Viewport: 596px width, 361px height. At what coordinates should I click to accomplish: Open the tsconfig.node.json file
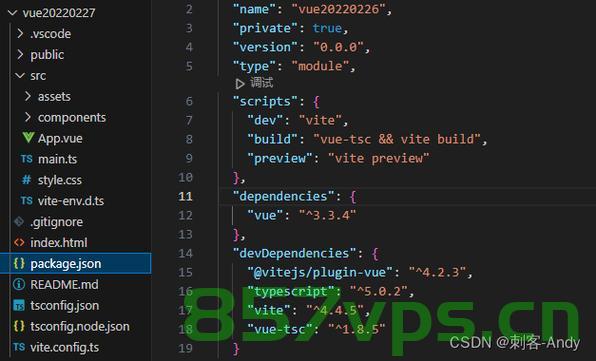(x=80, y=326)
